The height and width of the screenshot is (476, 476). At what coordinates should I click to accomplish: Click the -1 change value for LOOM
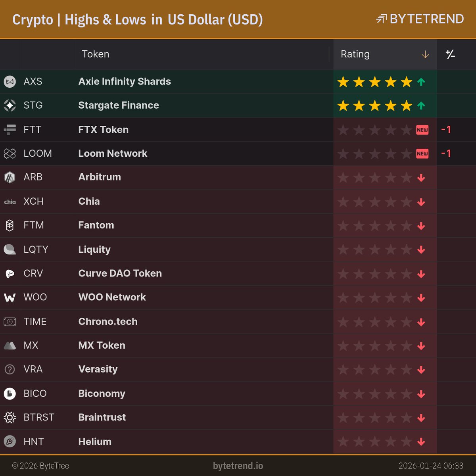pos(446,154)
